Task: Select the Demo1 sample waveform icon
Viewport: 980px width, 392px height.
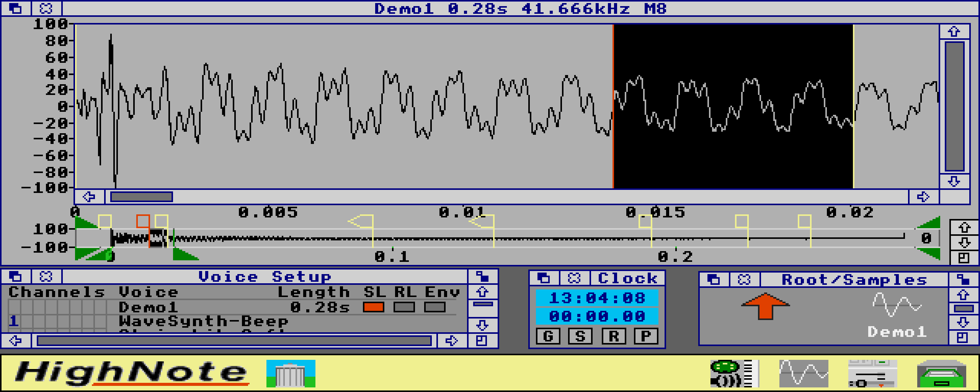Action: click(x=897, y=315)
